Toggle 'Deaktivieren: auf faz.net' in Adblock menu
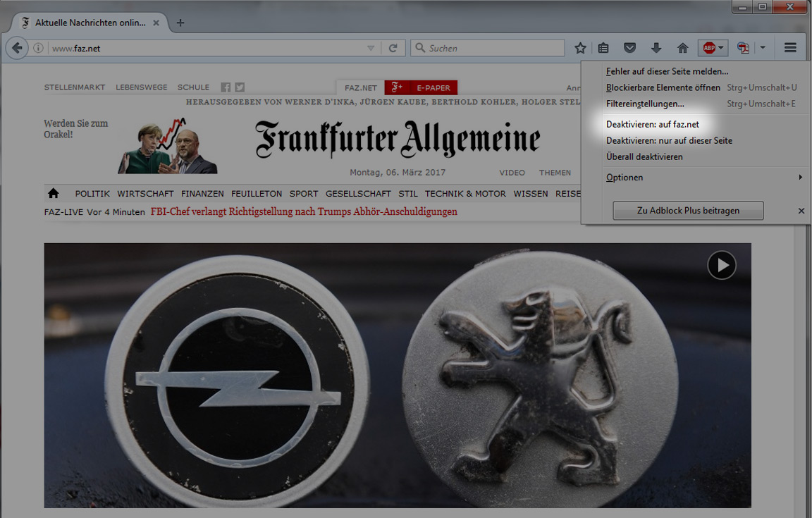Image resolution: width=812 pixels, height=518 pixels. (x=652, y=124)
